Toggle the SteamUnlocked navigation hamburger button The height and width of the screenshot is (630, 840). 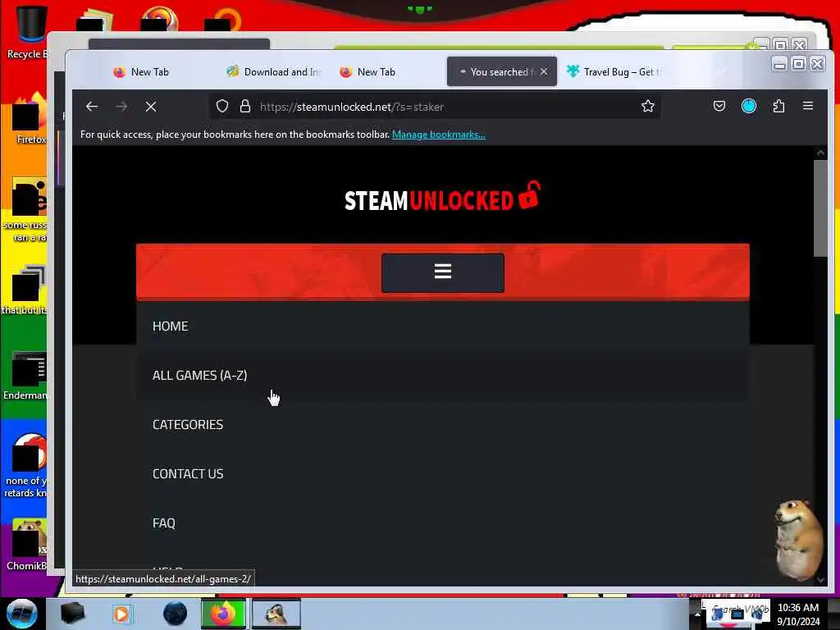point(442,272)
